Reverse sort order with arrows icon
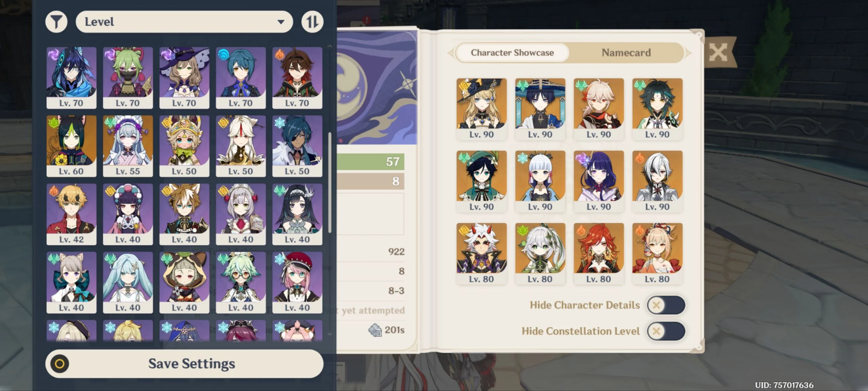The height and width of the screenshot is (391, 868). click(x=312, y=22)
